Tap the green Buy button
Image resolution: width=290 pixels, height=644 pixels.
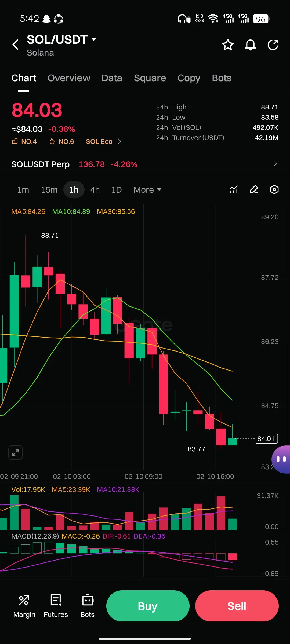coord(148,606)
